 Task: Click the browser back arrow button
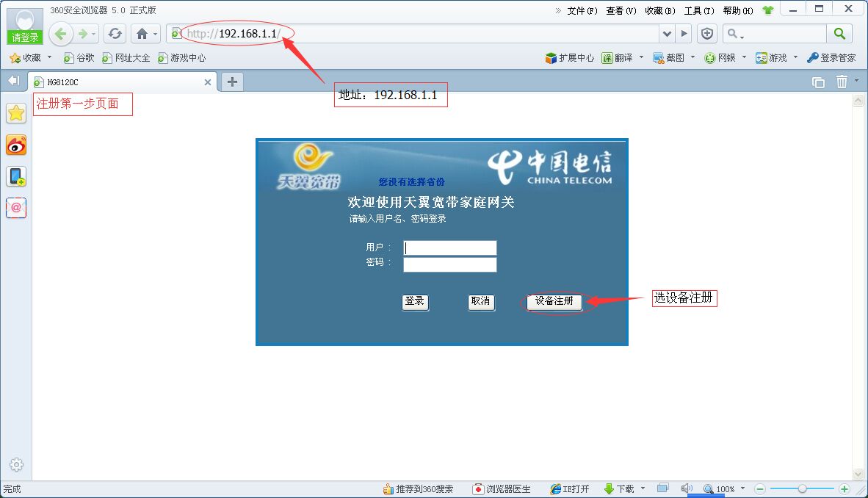tap(60, 34)
